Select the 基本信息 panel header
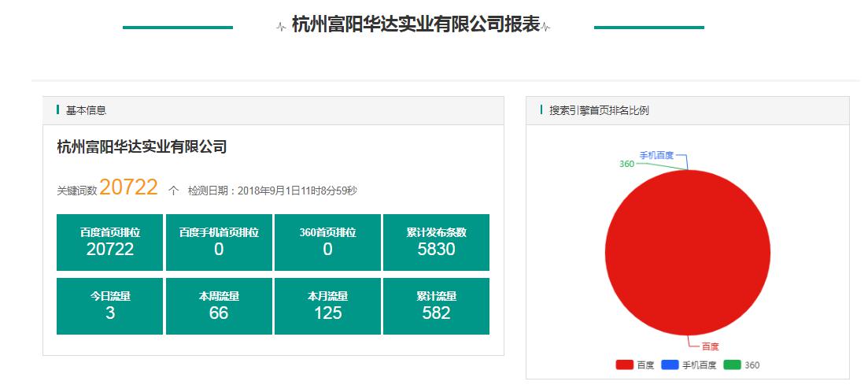 (x=86, y=111)
